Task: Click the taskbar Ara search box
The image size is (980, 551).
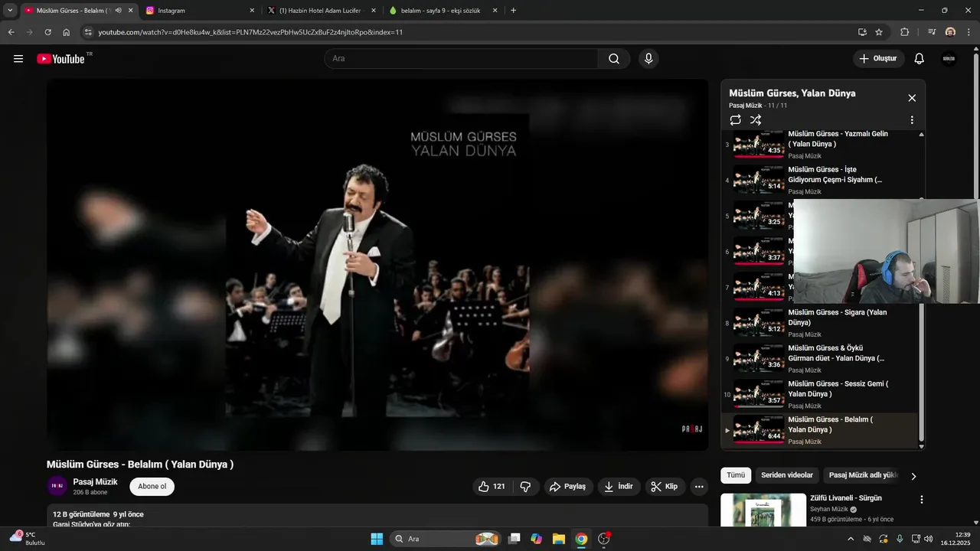Action: [445, 539]
